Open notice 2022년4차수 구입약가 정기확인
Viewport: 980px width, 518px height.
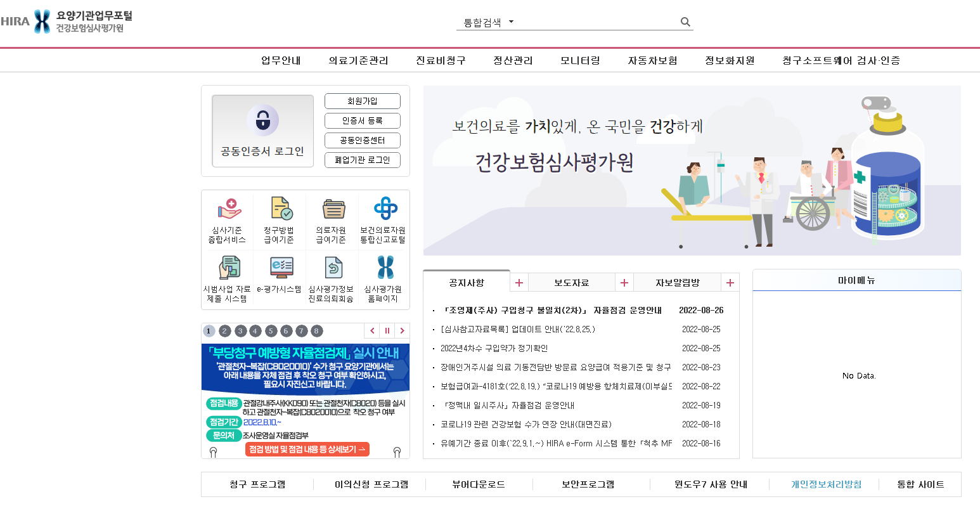[494, 349]
